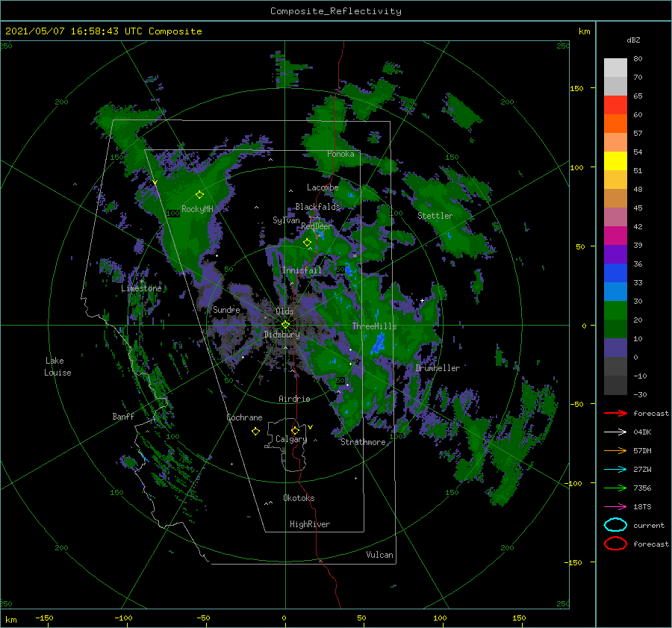The height and width of the screenshot is (628, 672).
Task: Select the Stettler label
Action: 435,216
